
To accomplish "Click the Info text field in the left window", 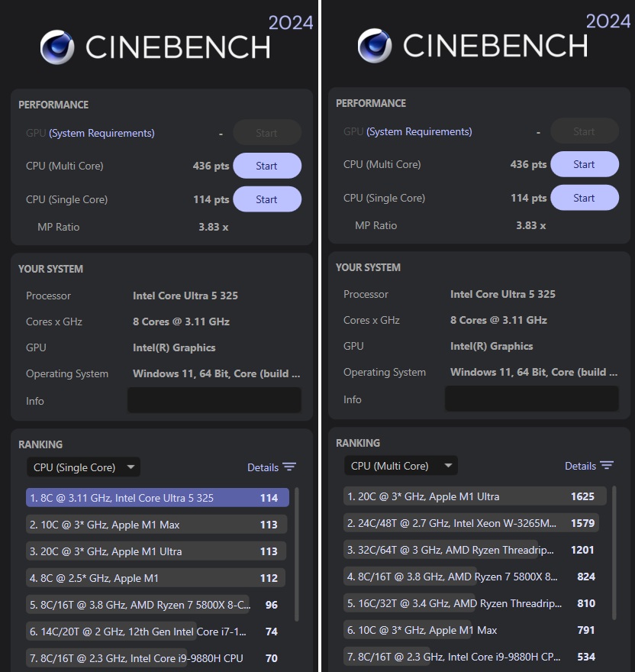I will pos(214,400).
